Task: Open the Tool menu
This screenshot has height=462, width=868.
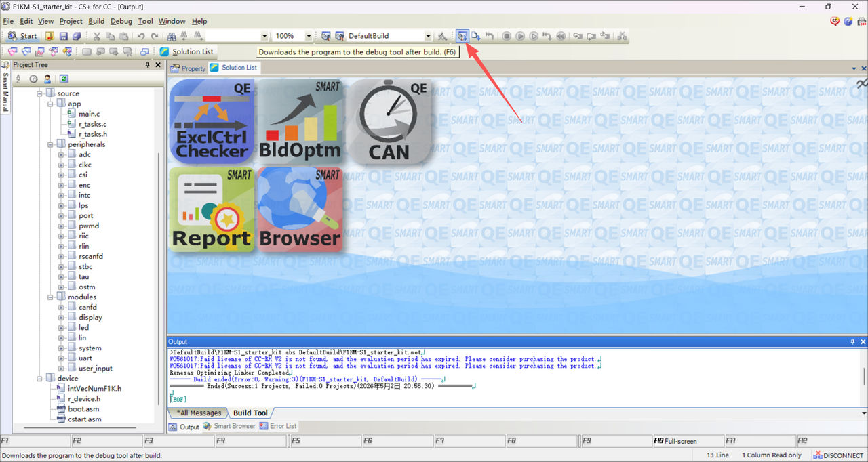Action: pos(146,21)
